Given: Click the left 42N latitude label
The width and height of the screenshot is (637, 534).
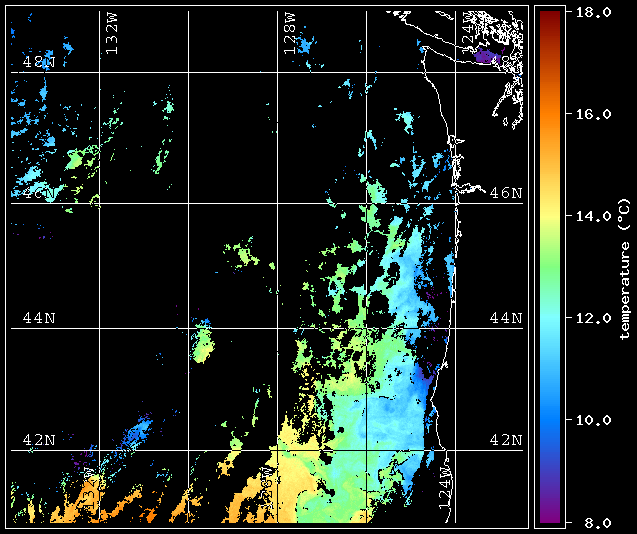Looking at the screenshot, I should click(39, 440).
